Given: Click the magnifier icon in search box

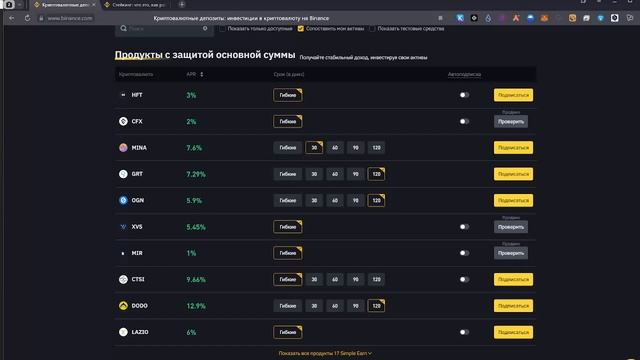Looking at the screenshot, I should click(x=123, y=29).
